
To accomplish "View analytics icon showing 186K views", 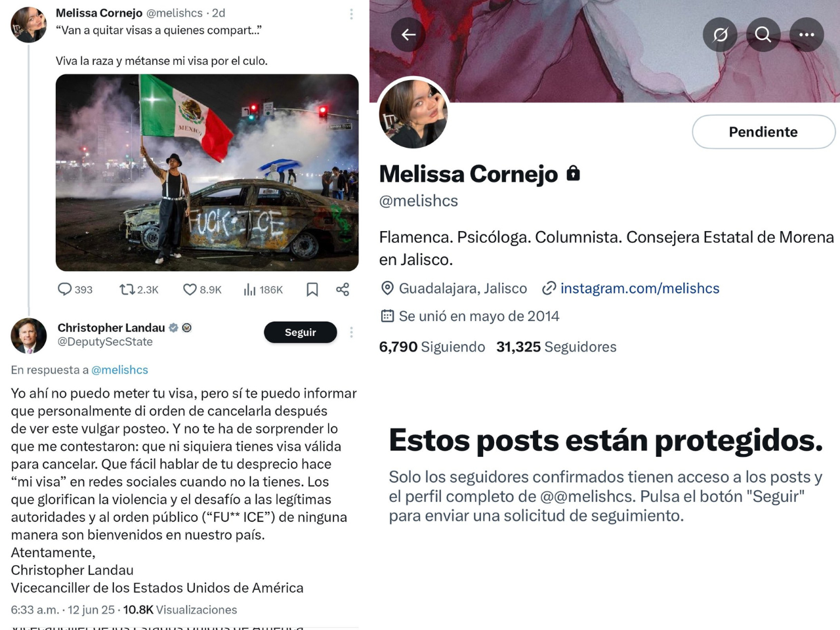I will (x=249, y=289).
